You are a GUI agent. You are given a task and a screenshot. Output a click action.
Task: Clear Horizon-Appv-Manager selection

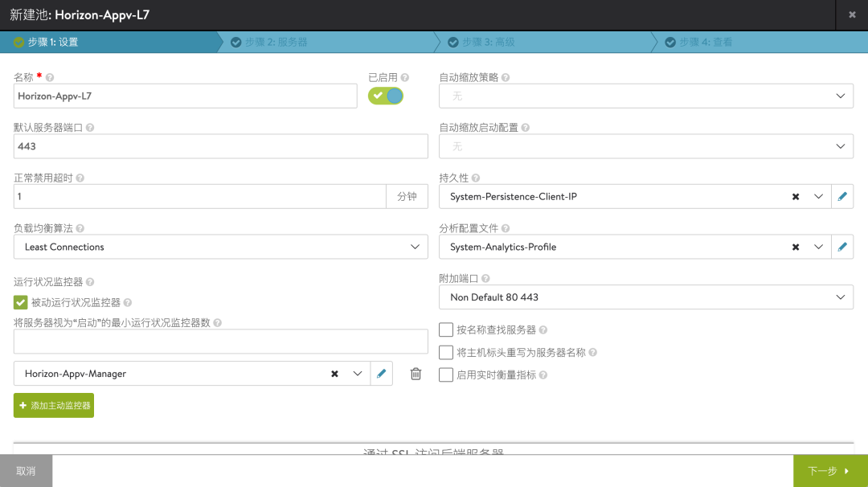tap(334, 374)
